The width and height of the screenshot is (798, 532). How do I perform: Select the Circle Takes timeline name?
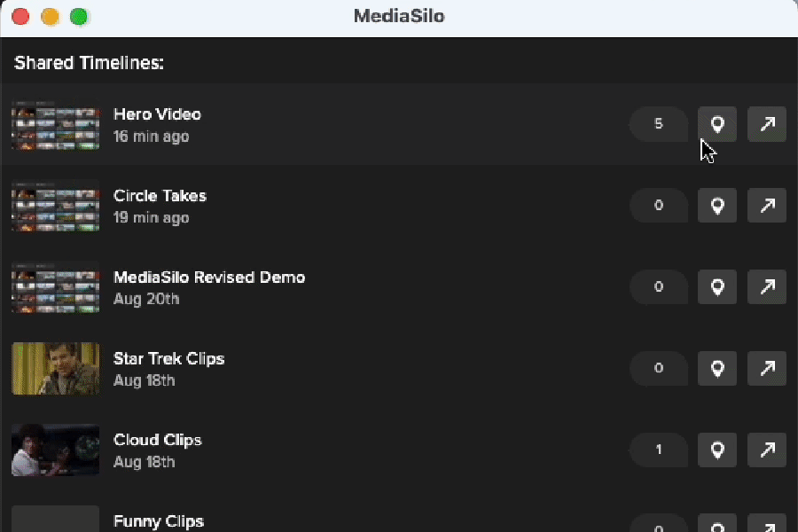(160, 195)
